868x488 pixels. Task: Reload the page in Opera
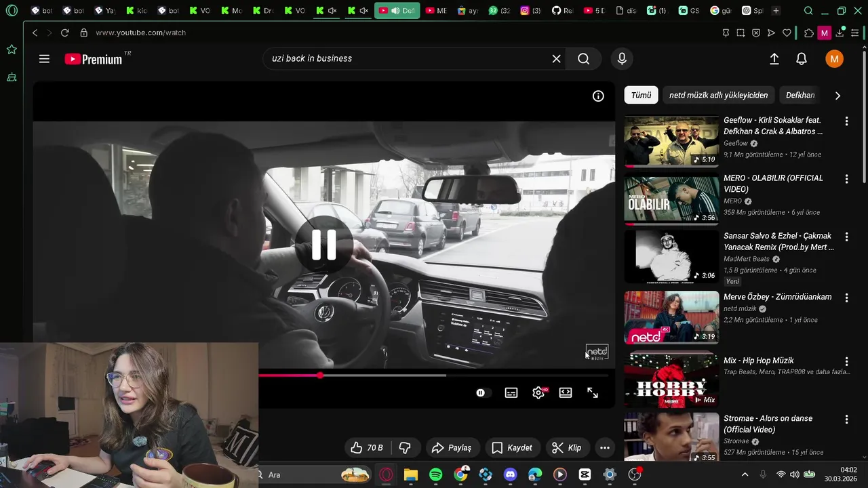(64, 33)
